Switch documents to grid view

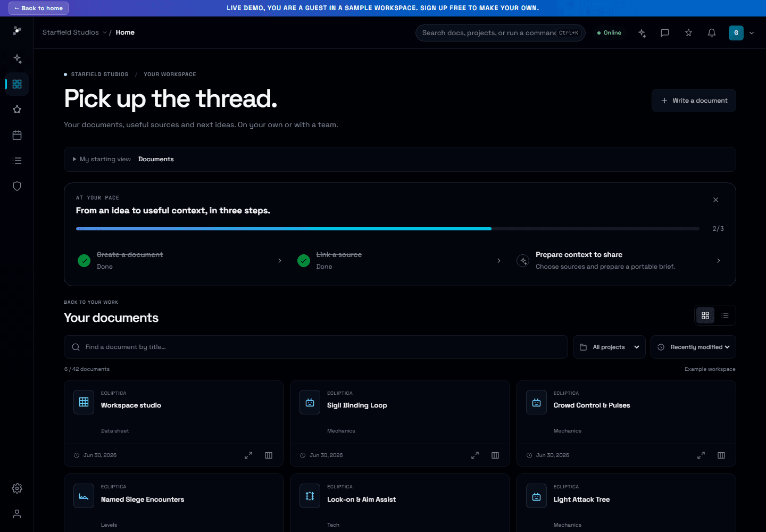[705, 315]
